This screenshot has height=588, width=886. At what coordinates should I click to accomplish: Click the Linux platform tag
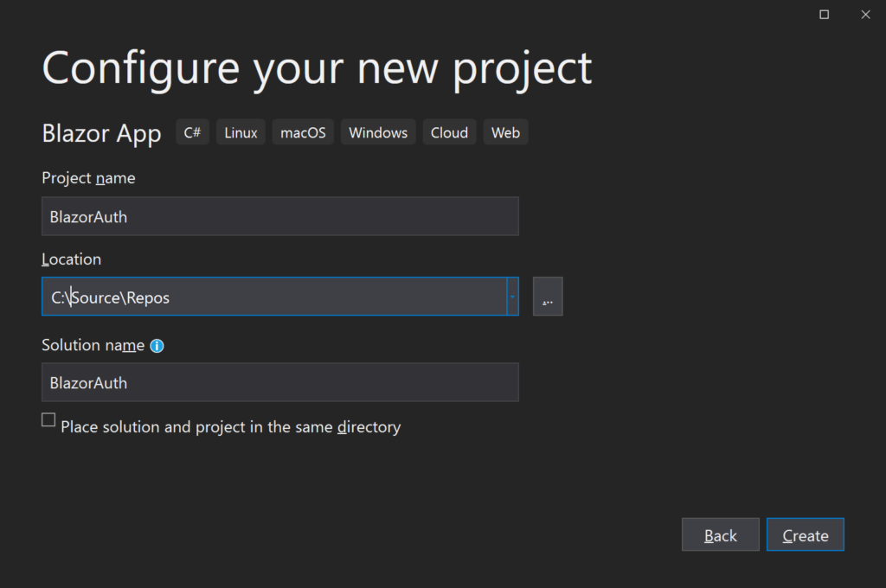point(240,131)
